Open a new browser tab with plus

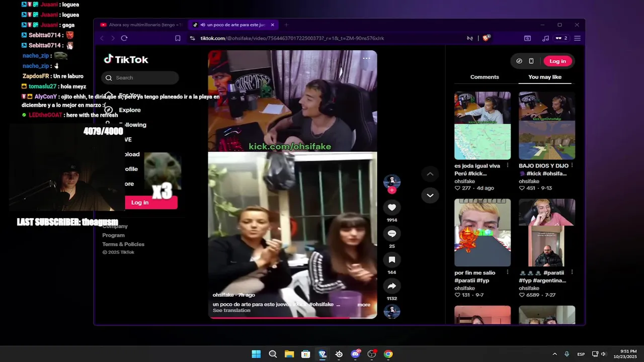(x=286, y=25)
